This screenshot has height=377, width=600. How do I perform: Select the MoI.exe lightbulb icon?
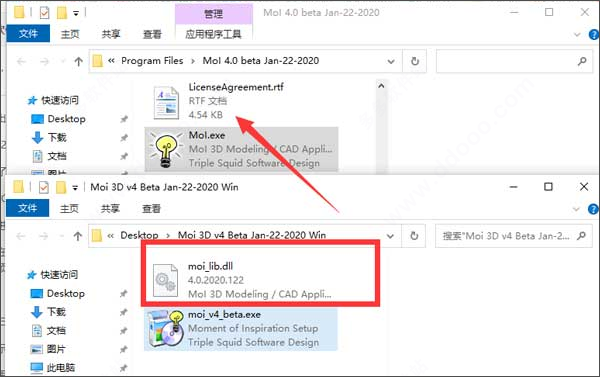(x=166, y=150)
